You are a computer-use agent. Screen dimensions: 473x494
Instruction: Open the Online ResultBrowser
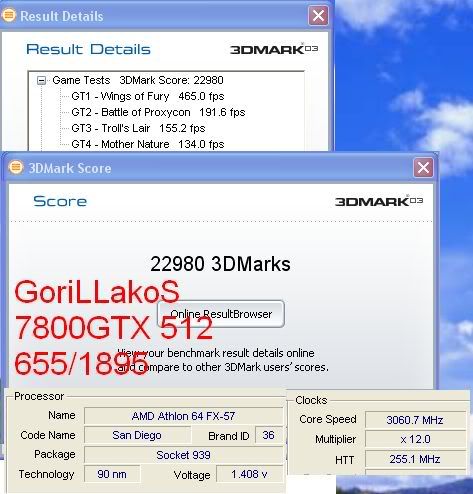tap(221, 314)
